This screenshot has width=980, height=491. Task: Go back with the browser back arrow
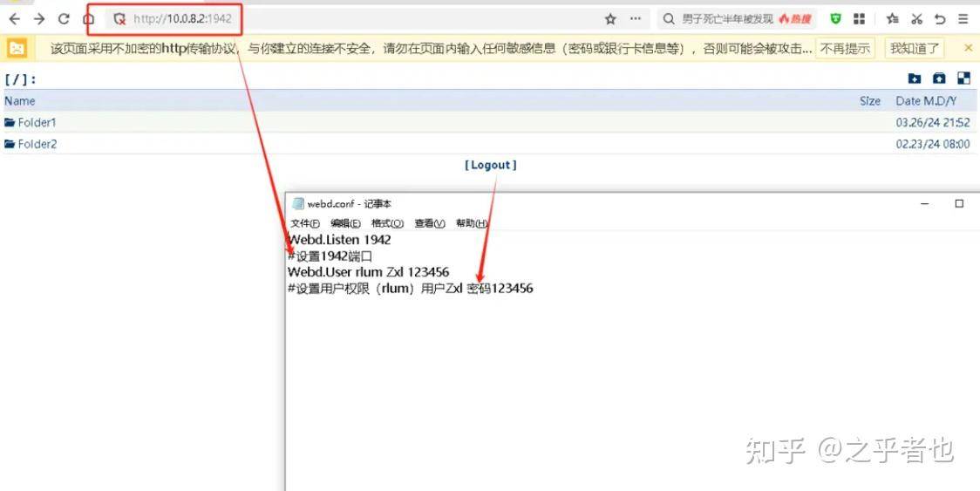coord(14,19)
